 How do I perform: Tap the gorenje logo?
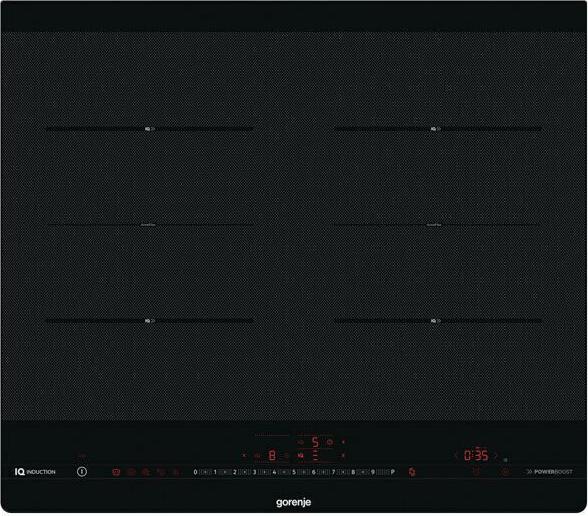point(294,502)
